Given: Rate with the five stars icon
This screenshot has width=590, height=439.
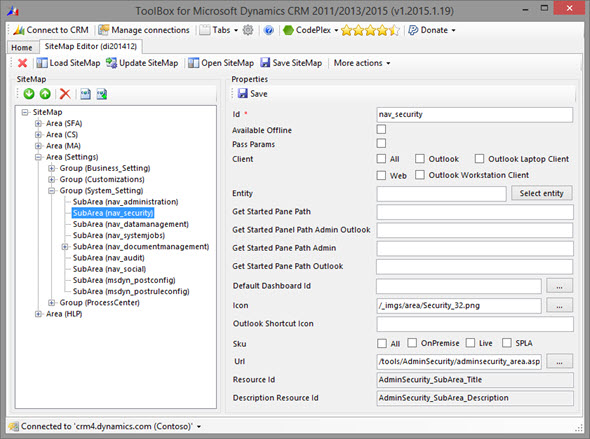Looking at the screenshot, I should click(370, 30).
